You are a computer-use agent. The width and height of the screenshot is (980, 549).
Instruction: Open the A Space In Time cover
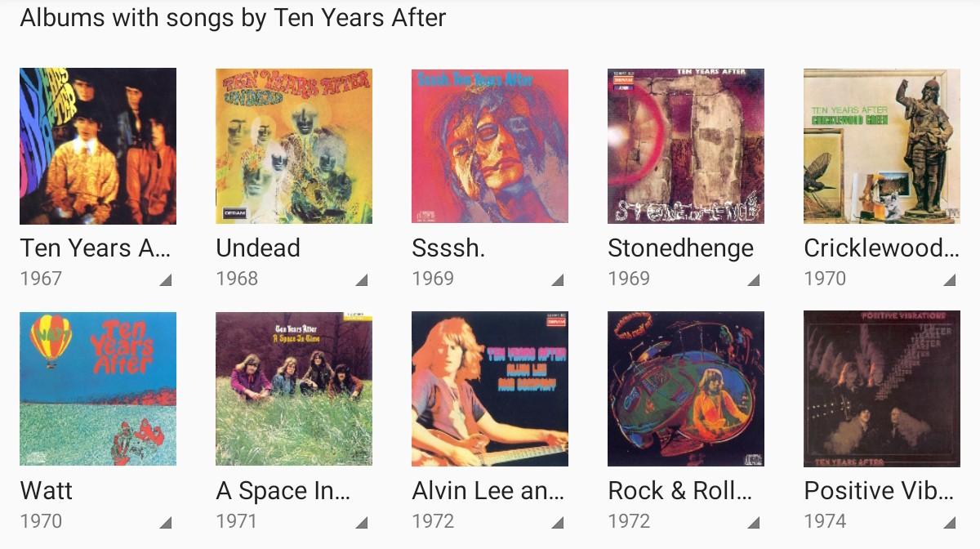pyautogui.click(x=294, y=389)
